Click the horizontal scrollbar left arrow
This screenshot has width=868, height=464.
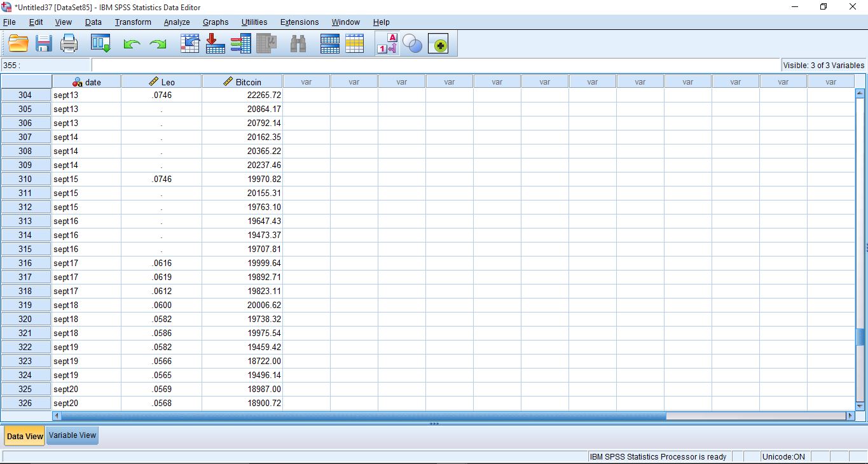[x=57, y=416]
